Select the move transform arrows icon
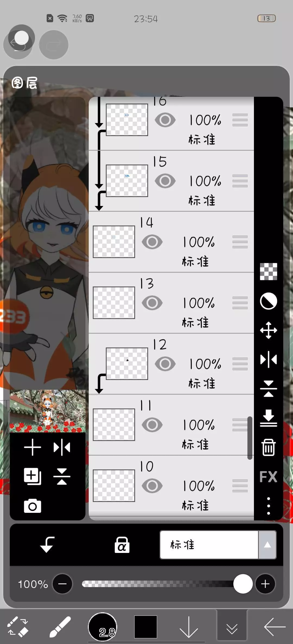293x644 pixels. (x=268, y=330)
